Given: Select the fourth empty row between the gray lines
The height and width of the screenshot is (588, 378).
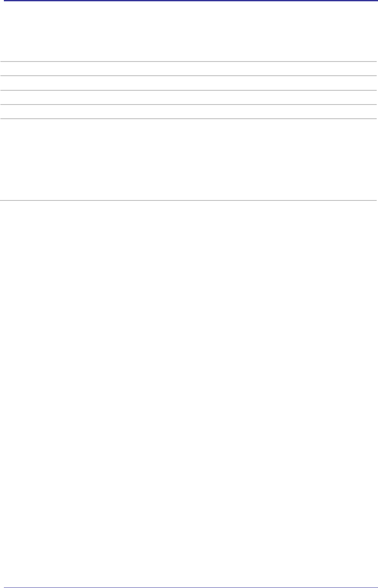Looking at the screenshot, I should tap(189, 112).
